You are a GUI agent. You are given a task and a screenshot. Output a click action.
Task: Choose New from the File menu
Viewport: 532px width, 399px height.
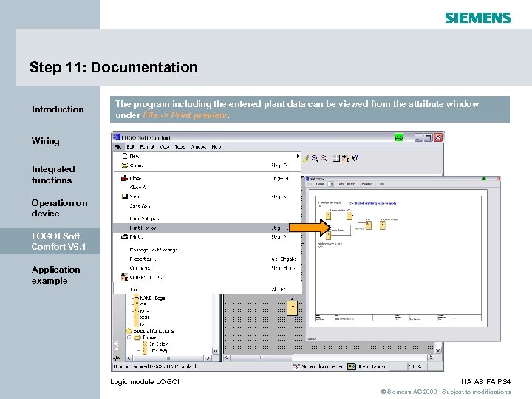click(x=207, y=156)
